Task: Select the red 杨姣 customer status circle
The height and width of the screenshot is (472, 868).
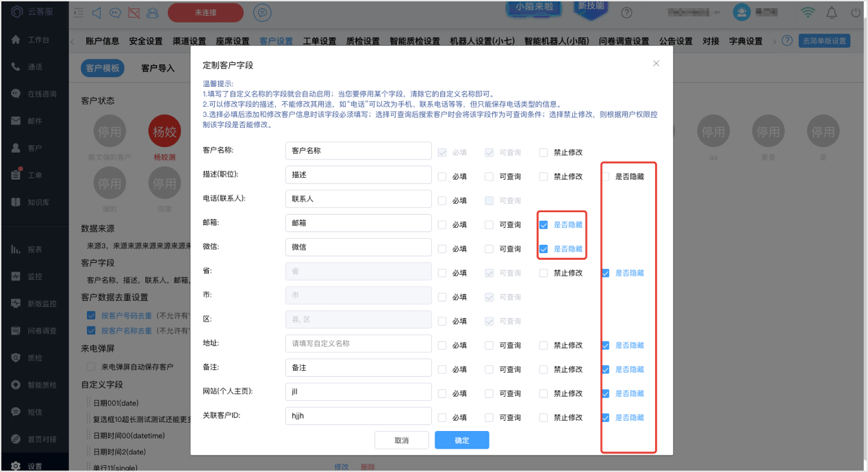Action: [164, 131]
